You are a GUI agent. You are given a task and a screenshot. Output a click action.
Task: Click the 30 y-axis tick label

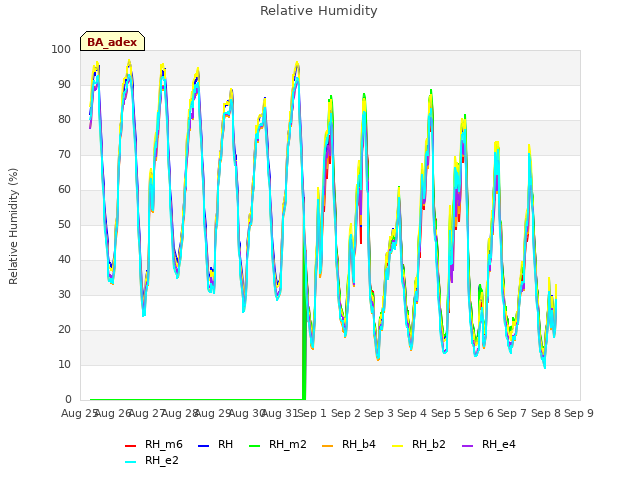click(x=64, y=295)
